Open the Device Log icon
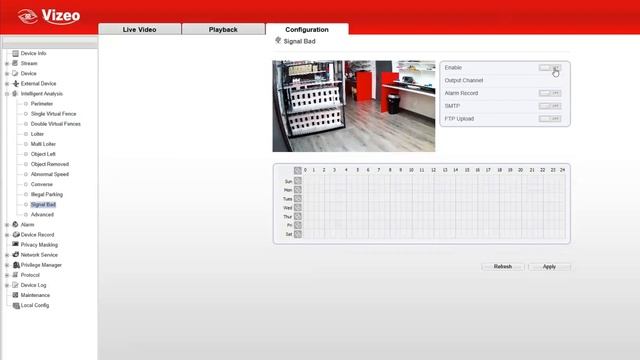Screen dimensions: 640x360 [x=16, y=285]
